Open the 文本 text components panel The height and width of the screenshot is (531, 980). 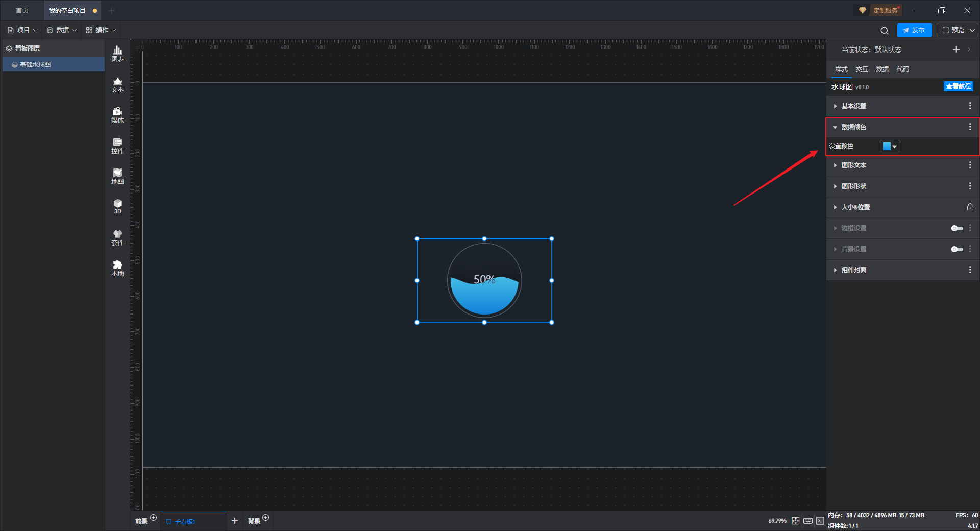(117, 84)
